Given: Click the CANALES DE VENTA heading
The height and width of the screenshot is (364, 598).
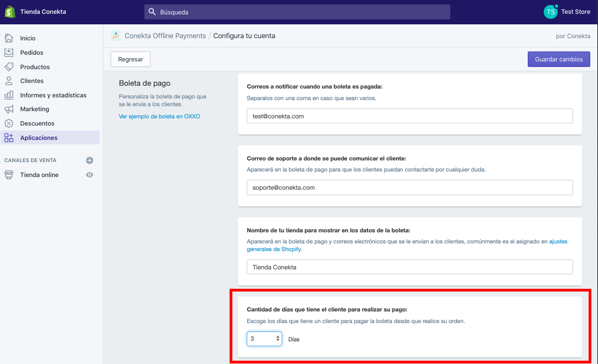Looking at the screenshot, I should (x=30, y=160).
